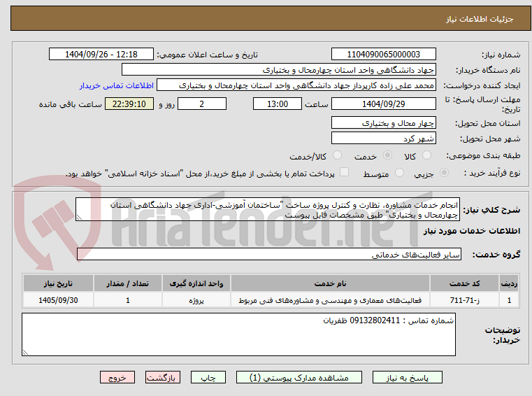Select the کالا radio button
This screenshot has height=396, width=532.
click(x=426, y=155)
